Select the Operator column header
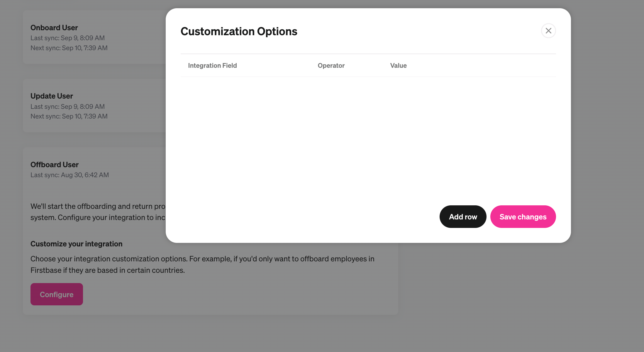This screenshot has height=352, width=644. (x=331, y=65)
